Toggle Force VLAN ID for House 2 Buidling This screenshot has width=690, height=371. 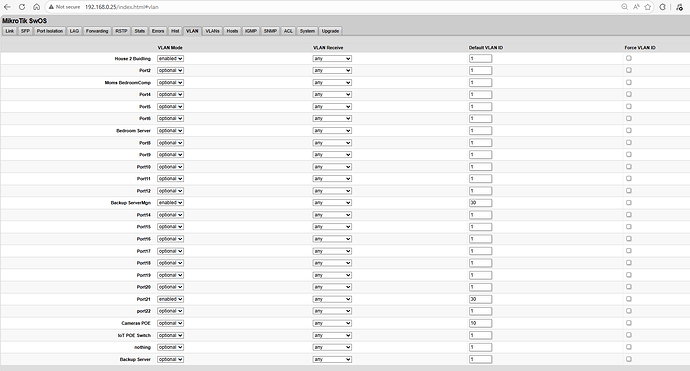tap(628, 58)
